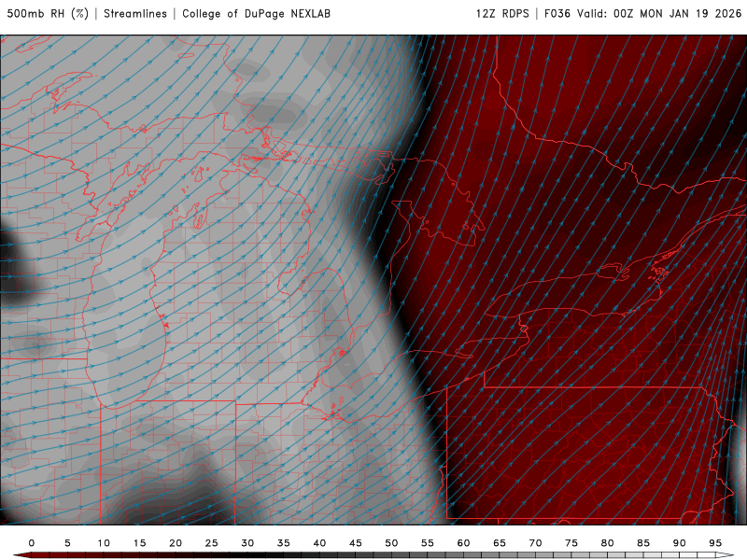Click the '95' colorbar value label
Image resolution: width=747 pixels, height=560 pixels.
click(x=715, y=543)
